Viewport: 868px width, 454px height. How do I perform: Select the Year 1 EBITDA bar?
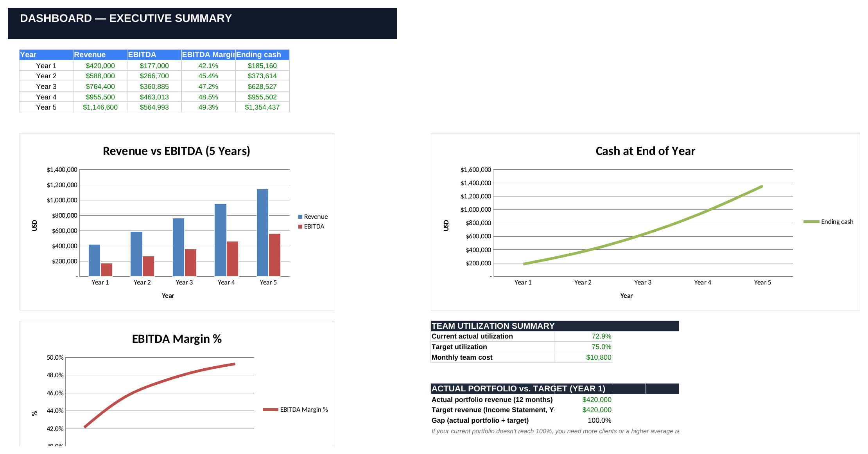[x=106, y=270]
